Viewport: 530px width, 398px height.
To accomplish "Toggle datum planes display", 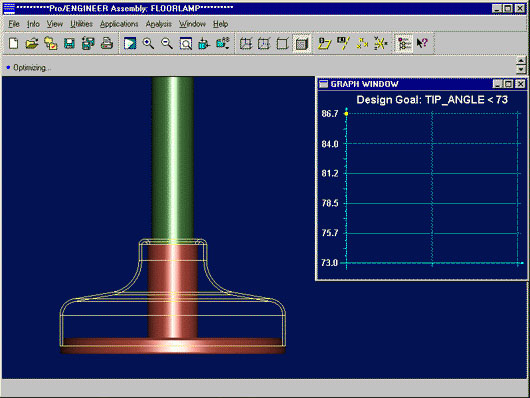I will (324, 43).
